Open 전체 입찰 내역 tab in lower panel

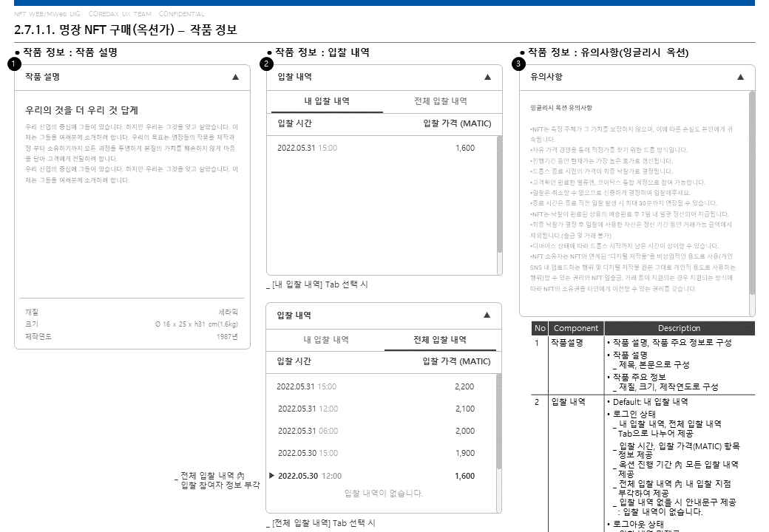point(440,339)
